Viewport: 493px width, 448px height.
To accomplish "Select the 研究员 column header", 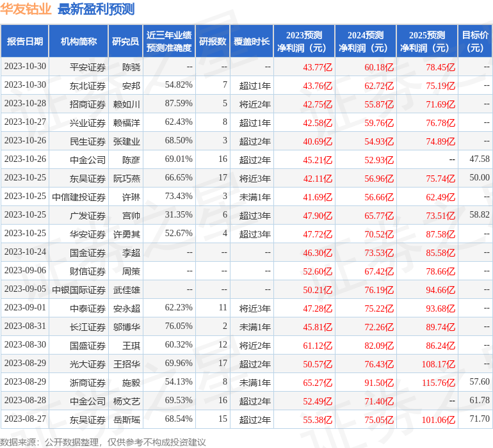I will 125,41.
